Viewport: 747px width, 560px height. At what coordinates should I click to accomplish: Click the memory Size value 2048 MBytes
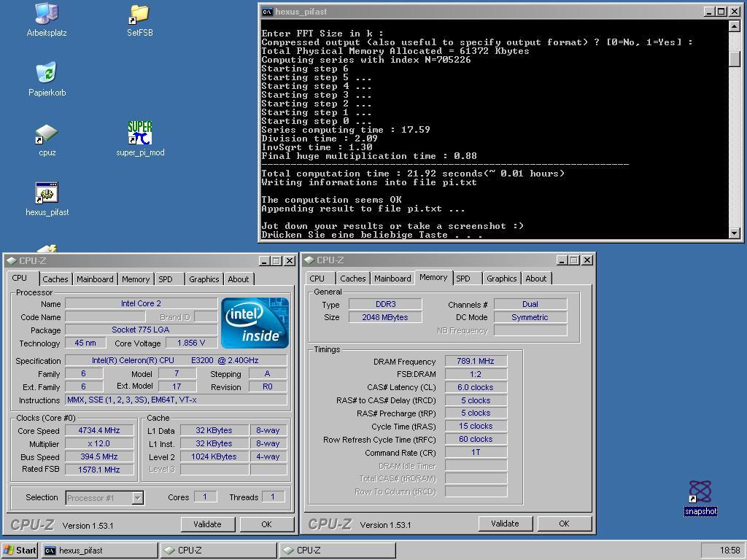pos(385,318)
